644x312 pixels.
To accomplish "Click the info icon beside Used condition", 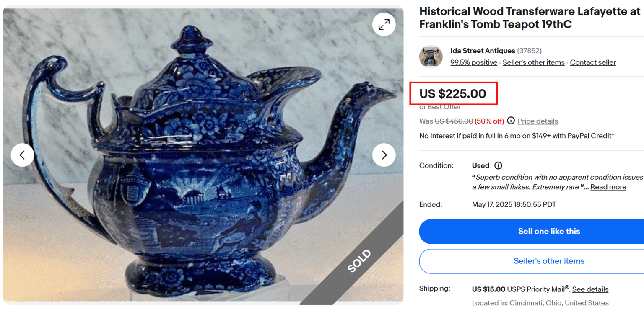I will (x=498, y=165).
